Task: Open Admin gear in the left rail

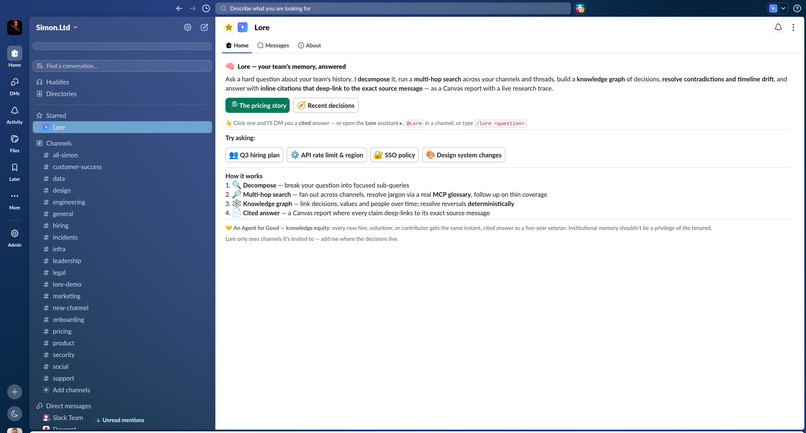Action: [14, 237]
